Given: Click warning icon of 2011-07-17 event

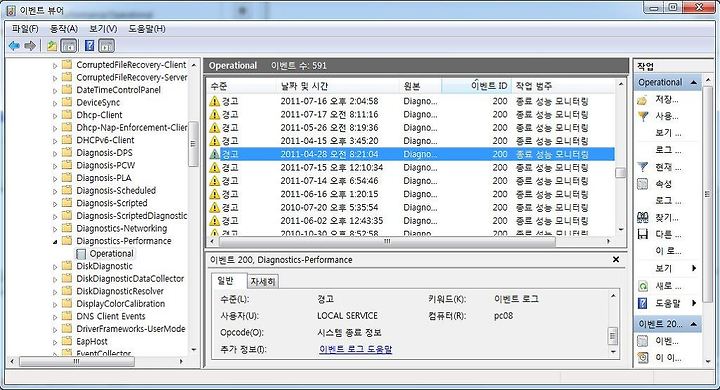Looking at the screenshot, I should pyautogui.click(x=214, y=114).
